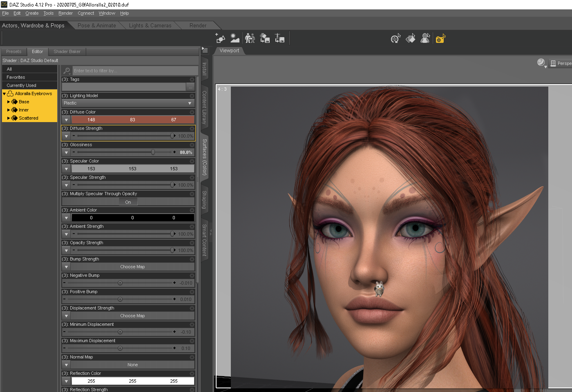Click the tilted-card-with-disk save icon
This screenshot has width=572, height=392.
tap(265, 38)
